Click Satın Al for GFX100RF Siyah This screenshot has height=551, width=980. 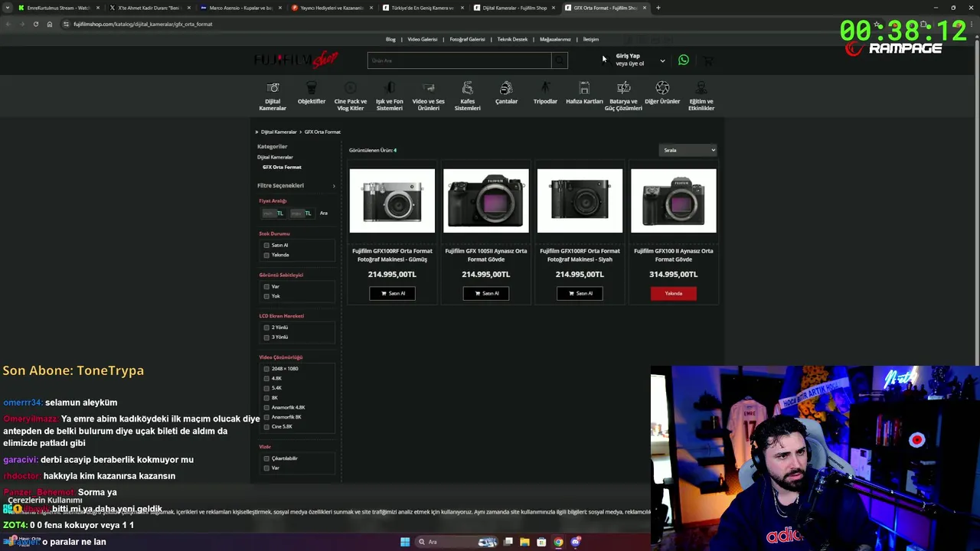pos(580,293)
